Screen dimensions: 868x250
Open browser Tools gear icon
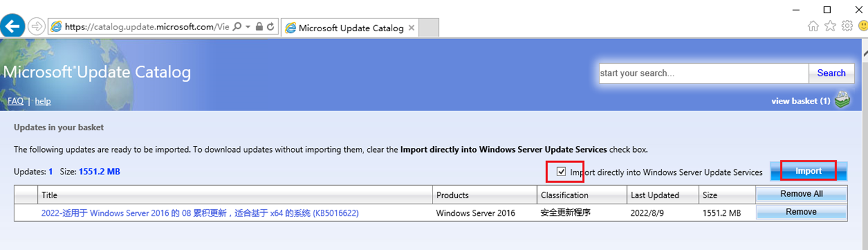tap(847, 26)
